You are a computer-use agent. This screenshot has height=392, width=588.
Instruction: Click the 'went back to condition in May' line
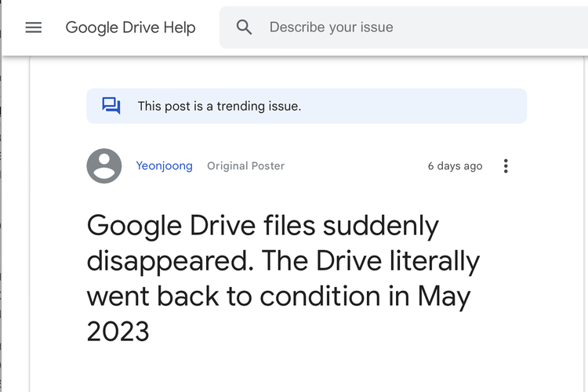tap(278, 296)
